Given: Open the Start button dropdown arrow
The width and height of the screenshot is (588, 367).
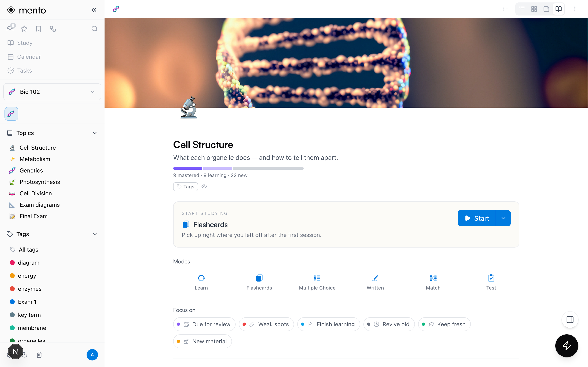Looking at the screenshot, I should tap(503, 218).
